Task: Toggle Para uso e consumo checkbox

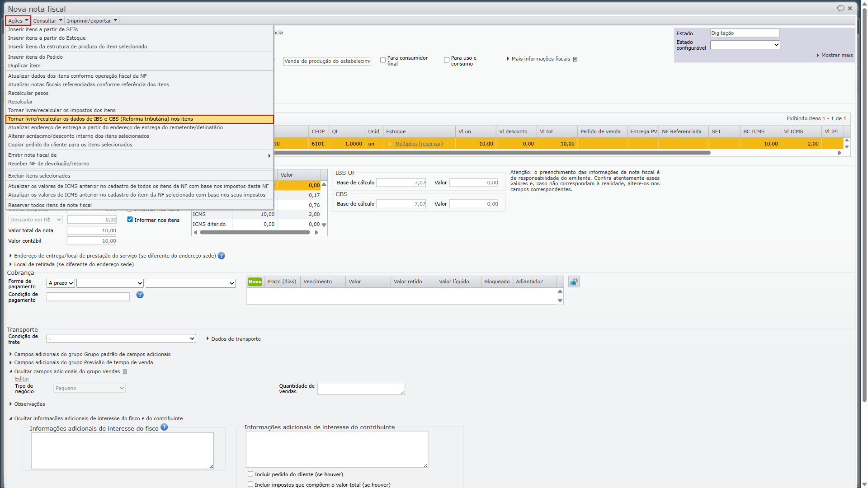Action: coord(447,60)
